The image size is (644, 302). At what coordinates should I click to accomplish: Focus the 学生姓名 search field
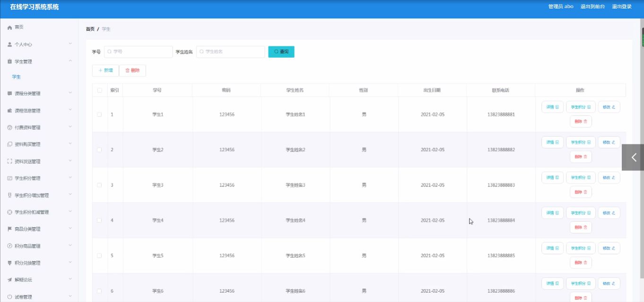(x=230, y=52)
